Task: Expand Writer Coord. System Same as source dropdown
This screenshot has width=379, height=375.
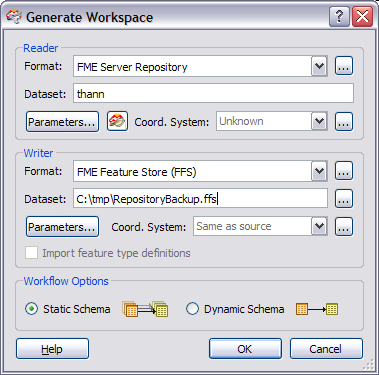Action: 319,227
